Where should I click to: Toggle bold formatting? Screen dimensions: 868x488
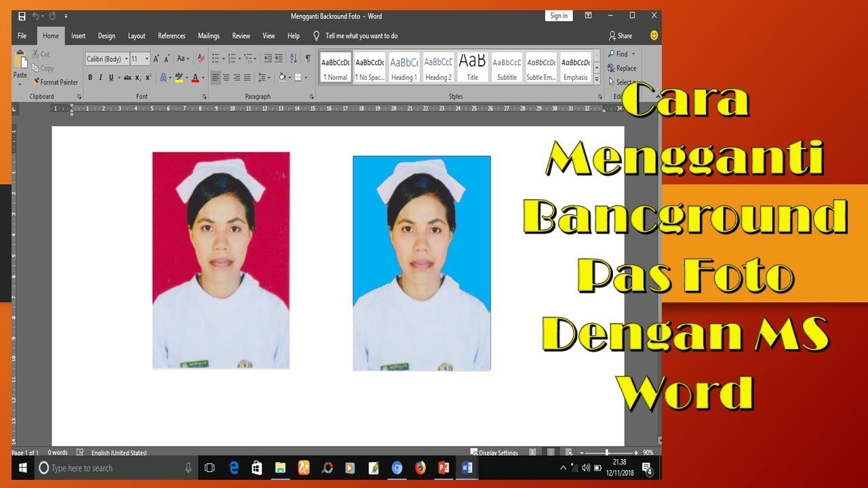click(90, 78)
